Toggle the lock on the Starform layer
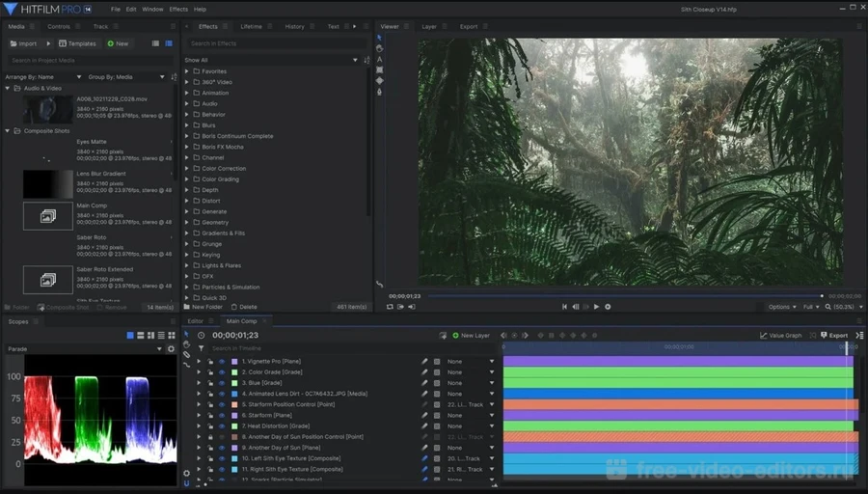This screenshot has width=868, height=494. pyautogui.click(x=210, y=415)
